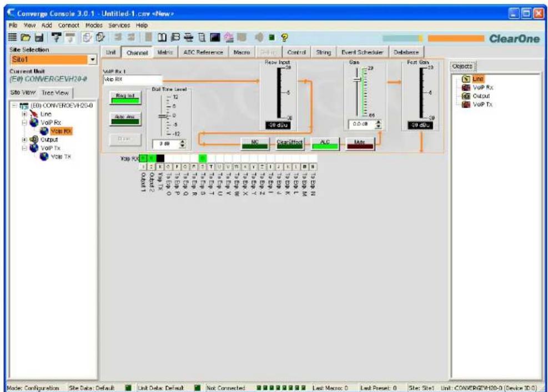Open the Control tab
This screenshot has height=392, width=548.
point(296,52)
